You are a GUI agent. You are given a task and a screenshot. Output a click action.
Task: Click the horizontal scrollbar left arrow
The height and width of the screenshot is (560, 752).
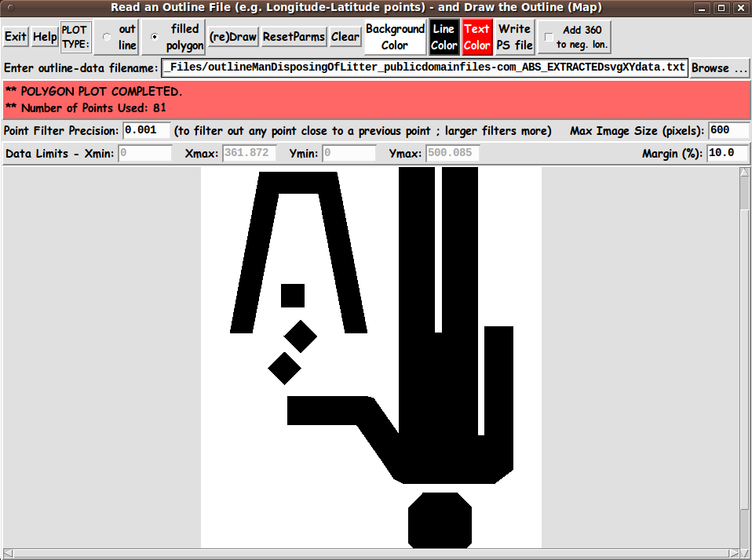8,553
